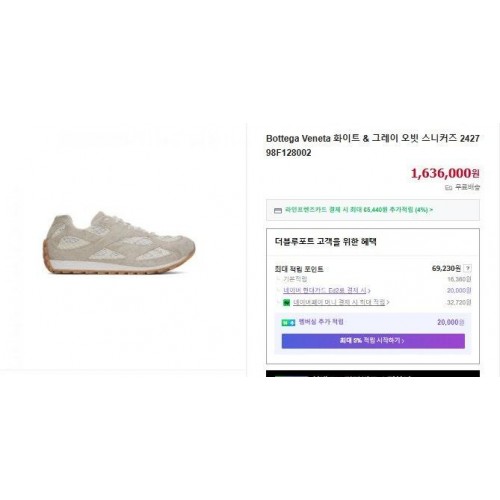Open the Naver Pay Money maximum reward link
This screenshot has height=500, width=500.
tap(339, 302)
